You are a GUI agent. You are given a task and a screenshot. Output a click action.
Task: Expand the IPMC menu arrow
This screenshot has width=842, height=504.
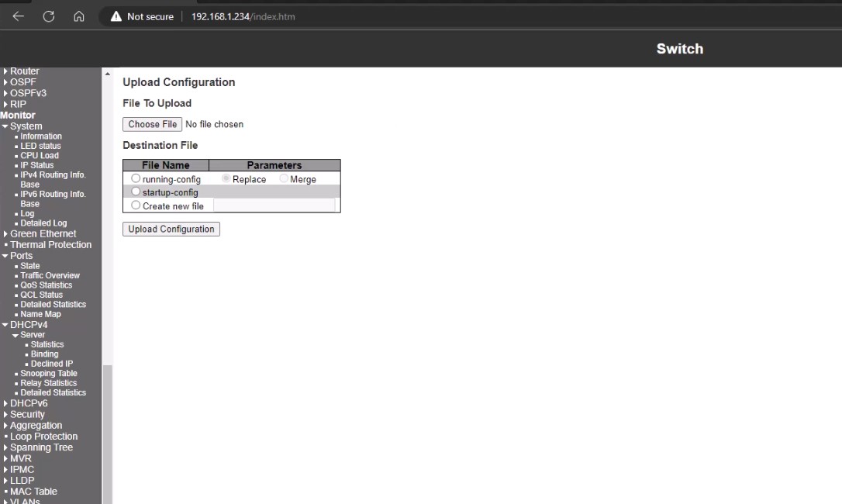coord(5,470)
